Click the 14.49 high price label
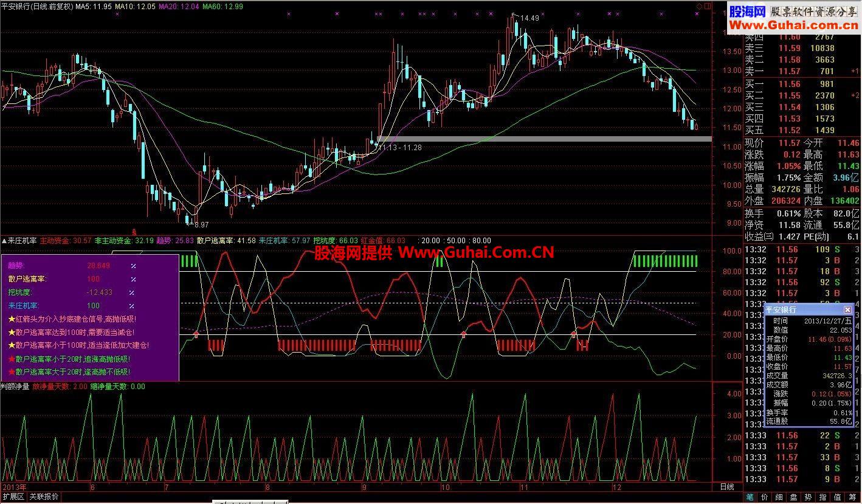Image resolution: width=862 pixels, height=504 pixels. point(529,18)
